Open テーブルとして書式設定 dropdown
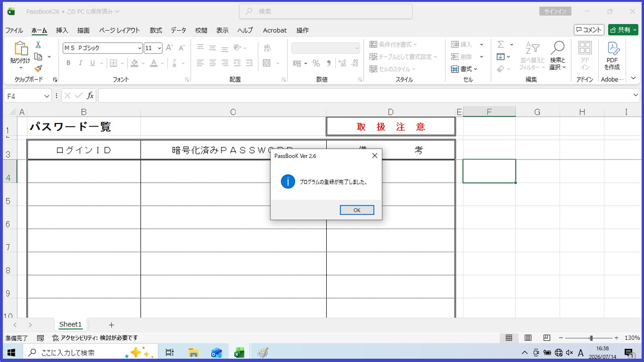The image size is (644, 362). point(403,56)
